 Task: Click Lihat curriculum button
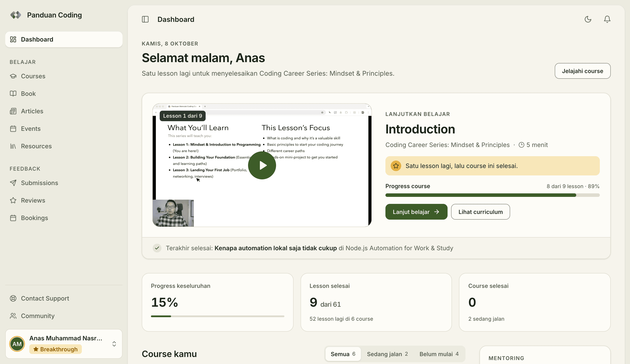480,212
